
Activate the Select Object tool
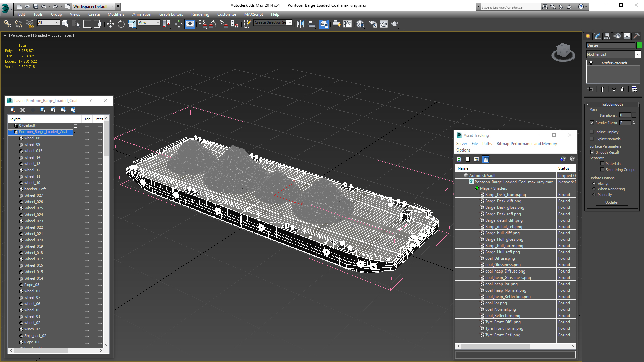pyautogui.click(x=65, y=24)
